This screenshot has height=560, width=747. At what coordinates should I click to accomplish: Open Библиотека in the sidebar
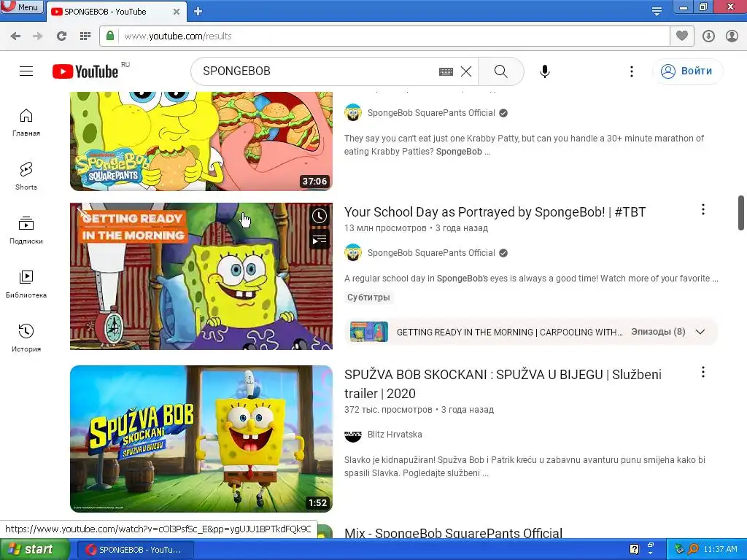26,284
